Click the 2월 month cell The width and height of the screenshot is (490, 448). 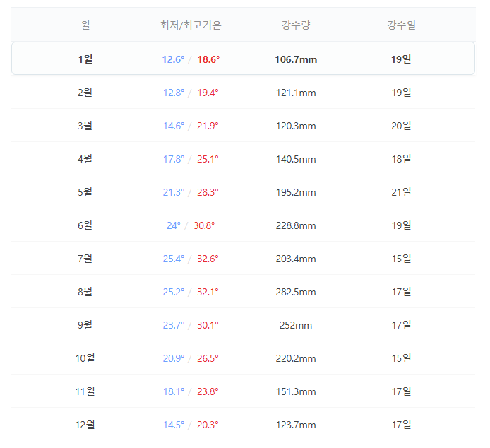point(85,93)
